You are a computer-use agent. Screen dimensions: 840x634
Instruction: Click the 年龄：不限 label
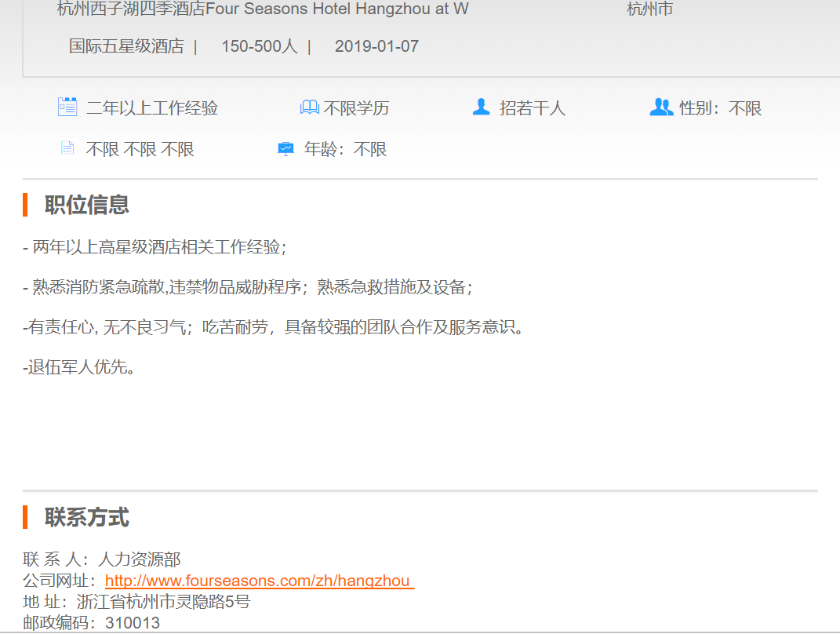tap(345, 149)
